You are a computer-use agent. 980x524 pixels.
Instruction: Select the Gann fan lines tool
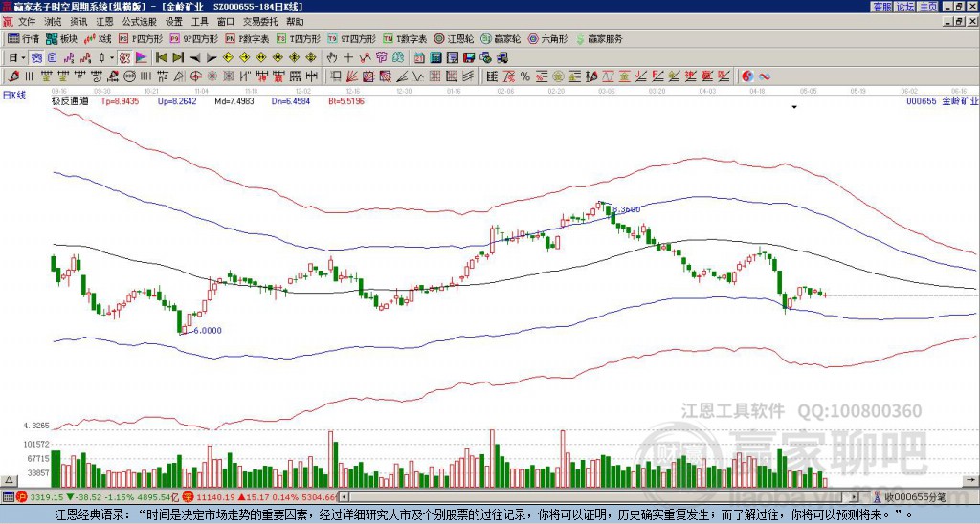coord(352,76)
